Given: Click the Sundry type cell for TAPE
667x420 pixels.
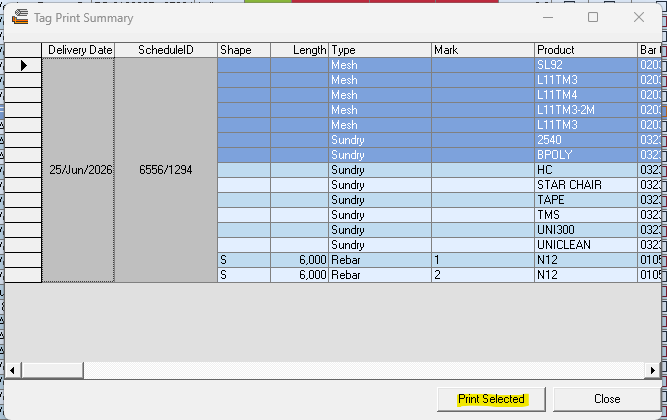Looking at the screenshot, I should pyautogui.click(x=380, y=200).
